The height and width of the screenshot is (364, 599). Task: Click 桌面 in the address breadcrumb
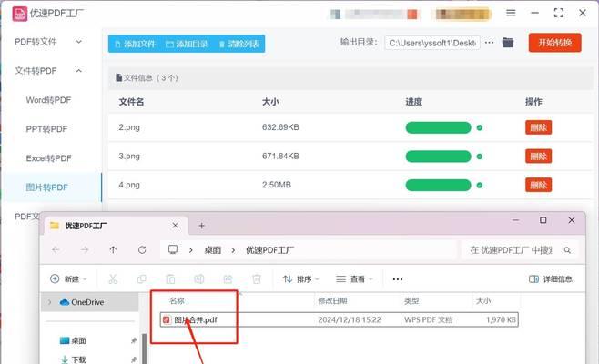(213, 250)
